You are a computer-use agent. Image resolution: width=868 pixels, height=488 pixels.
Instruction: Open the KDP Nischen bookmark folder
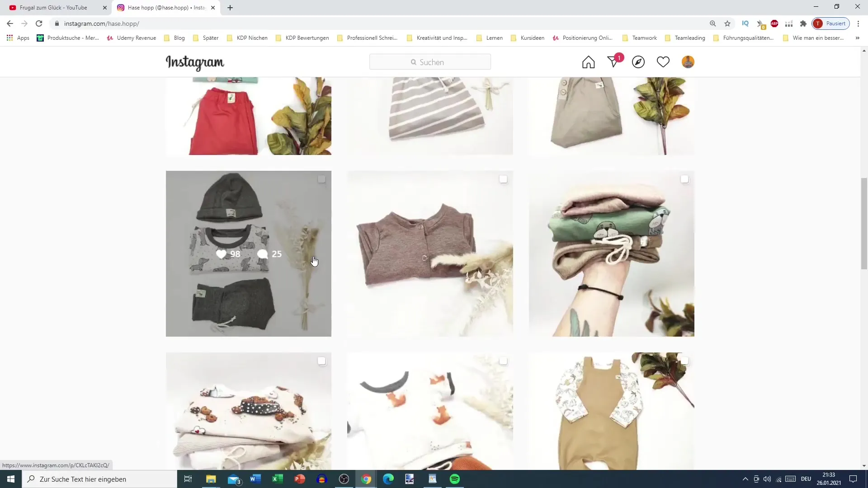[247, 38]
